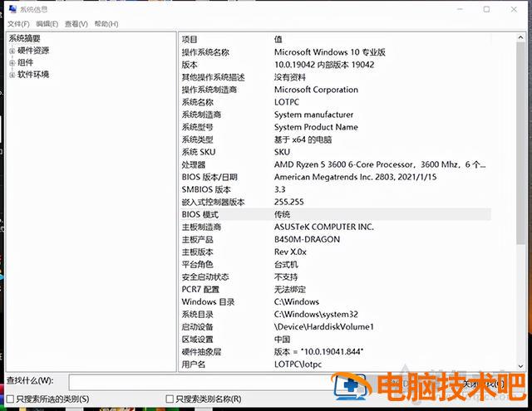Select the 主板版本 row

coord(335,252)
